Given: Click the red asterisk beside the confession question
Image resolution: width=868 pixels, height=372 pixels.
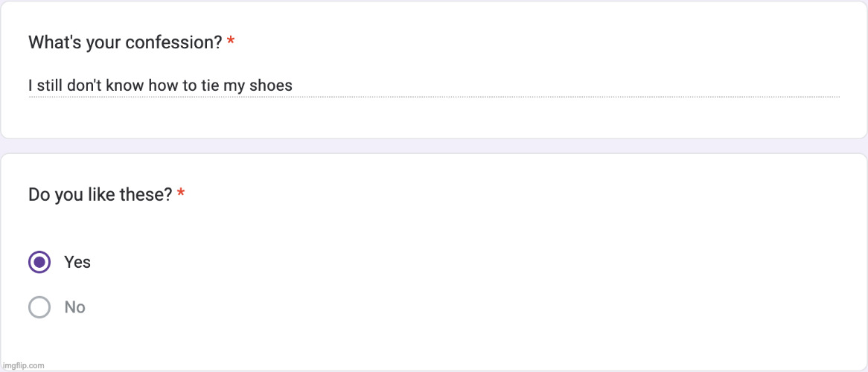Looking at the screenshot, I should 231,42.
